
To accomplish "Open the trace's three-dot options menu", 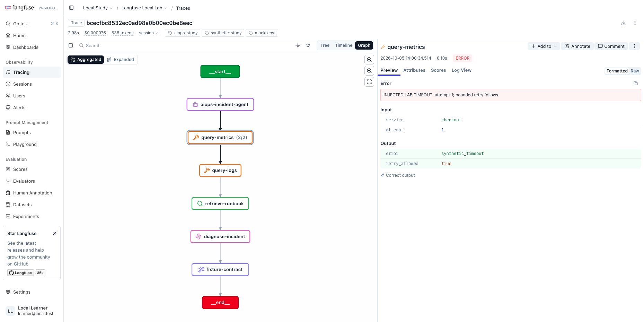I will click(x=635, y=23).
